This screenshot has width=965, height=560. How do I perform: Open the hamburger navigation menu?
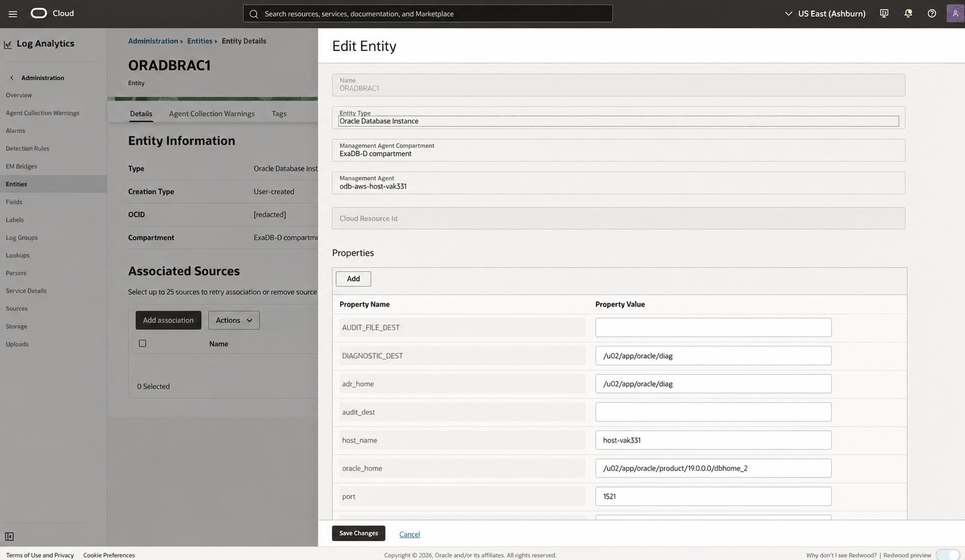click(13, 13)
